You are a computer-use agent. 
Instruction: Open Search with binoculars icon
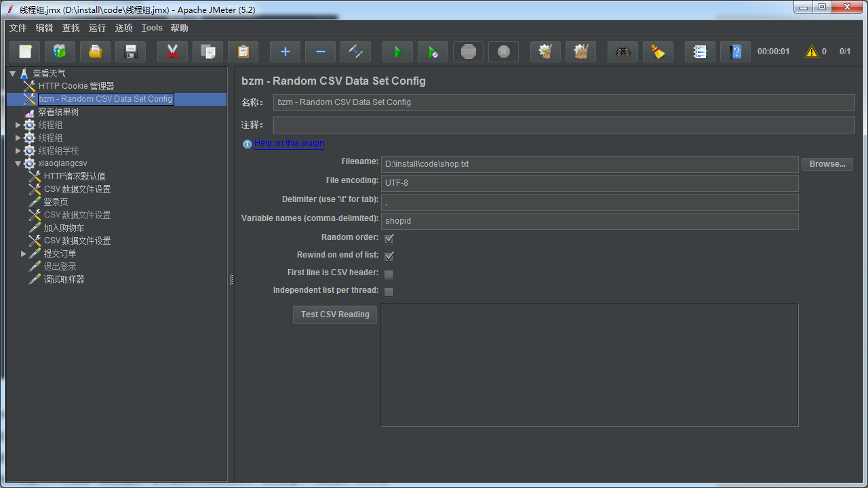coord(623,52)
